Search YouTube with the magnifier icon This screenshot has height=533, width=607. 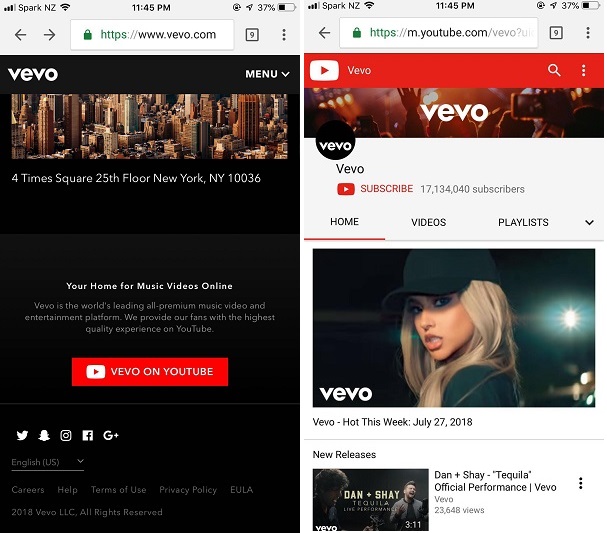tap(554, 70)
